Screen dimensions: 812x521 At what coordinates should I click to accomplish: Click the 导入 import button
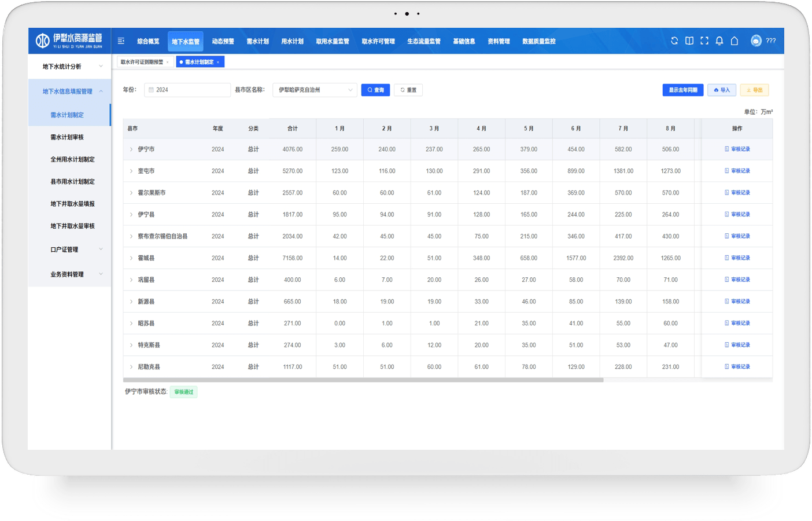click(722, 90)
